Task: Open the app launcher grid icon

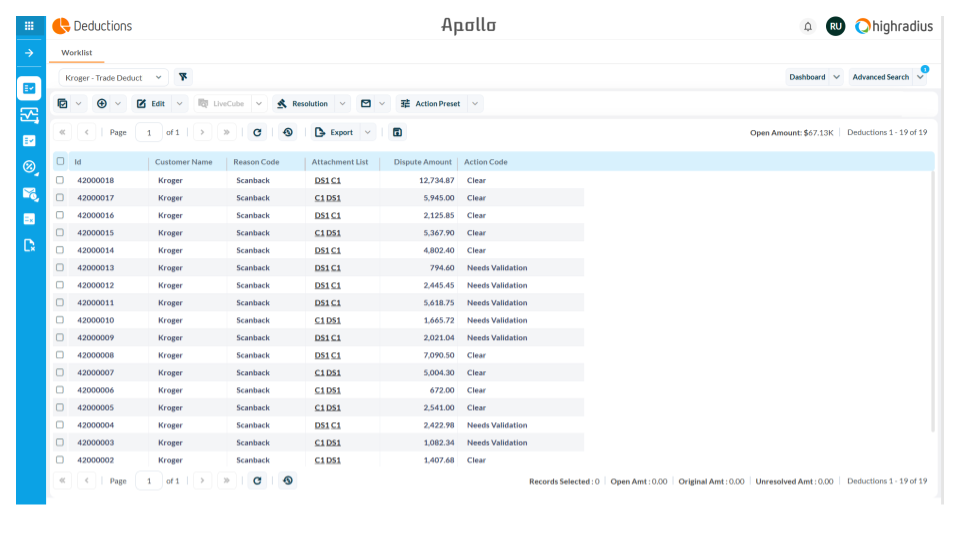Action: point(29,26)
